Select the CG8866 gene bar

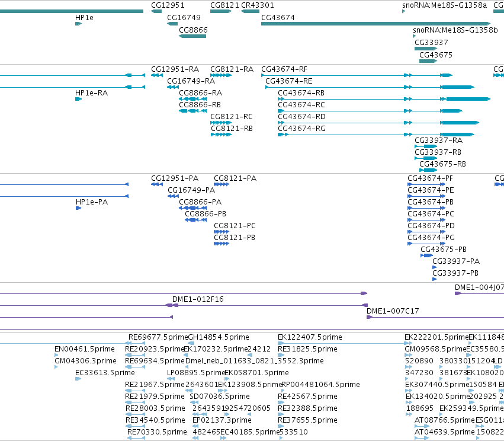coord(192,36)
